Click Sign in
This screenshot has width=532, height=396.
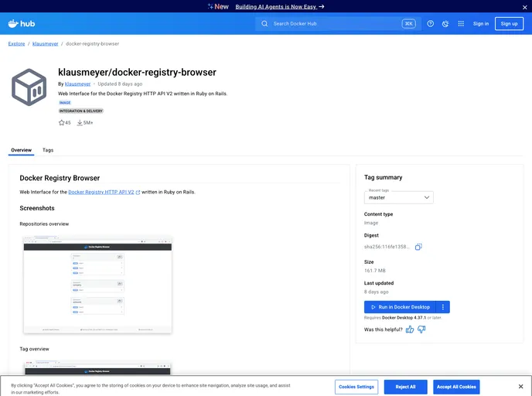[481, 23]
